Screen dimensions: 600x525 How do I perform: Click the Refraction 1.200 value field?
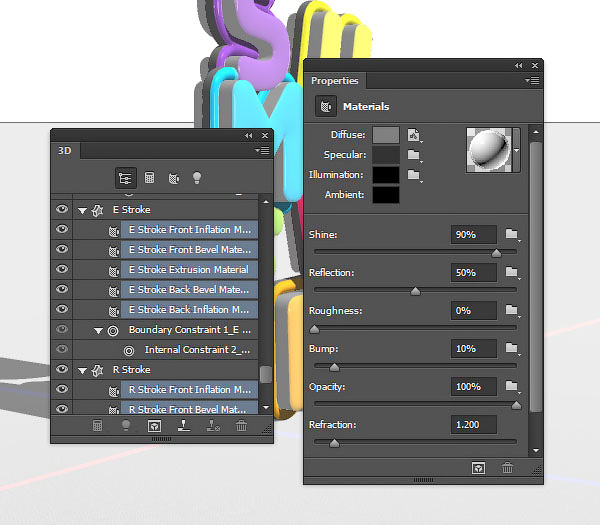474,425
